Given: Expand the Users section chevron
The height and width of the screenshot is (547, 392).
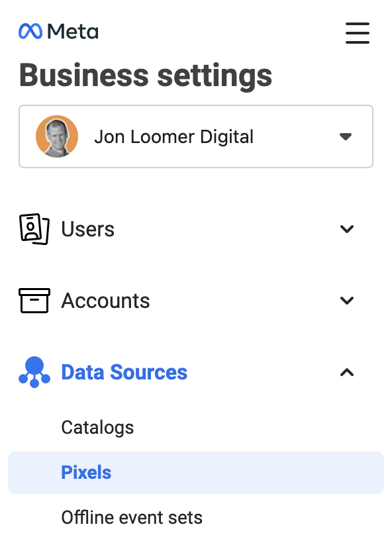Looking at the screenshot, I should pos(347,229).
